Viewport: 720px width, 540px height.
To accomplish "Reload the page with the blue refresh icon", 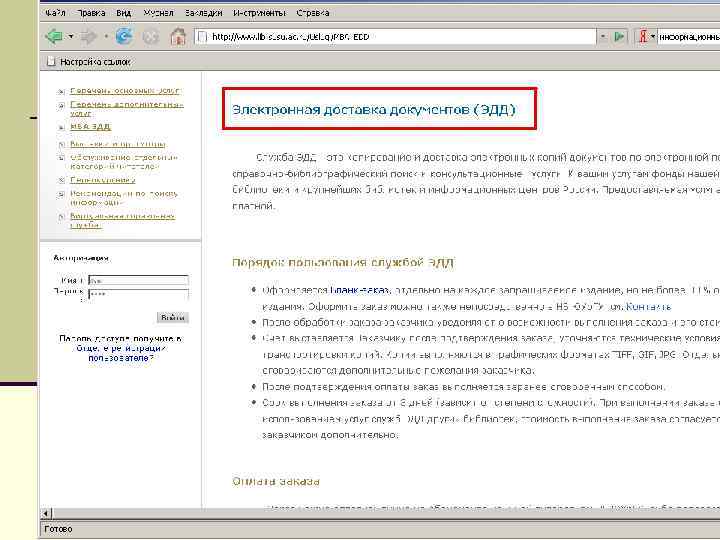I will tap(124, 36).
